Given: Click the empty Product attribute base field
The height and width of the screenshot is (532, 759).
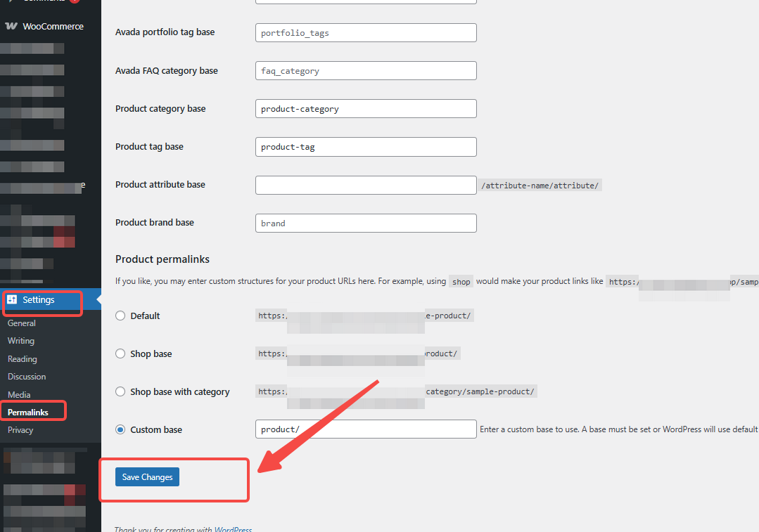Looking at the screenshot, I should (x=366, y=185).
